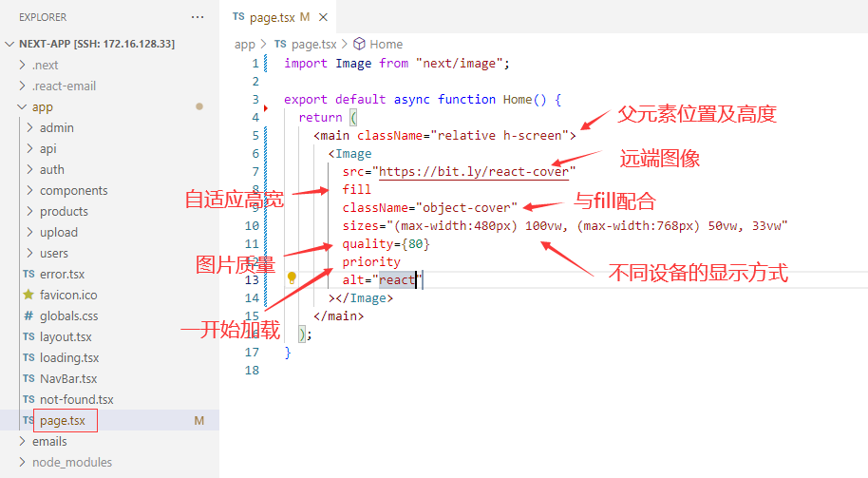Expand the .next folder
Viewport: 868px width, 478px height.
[22, 65]
